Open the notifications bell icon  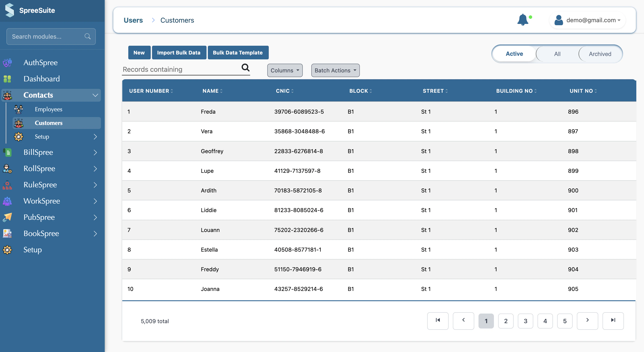[523, 20]
